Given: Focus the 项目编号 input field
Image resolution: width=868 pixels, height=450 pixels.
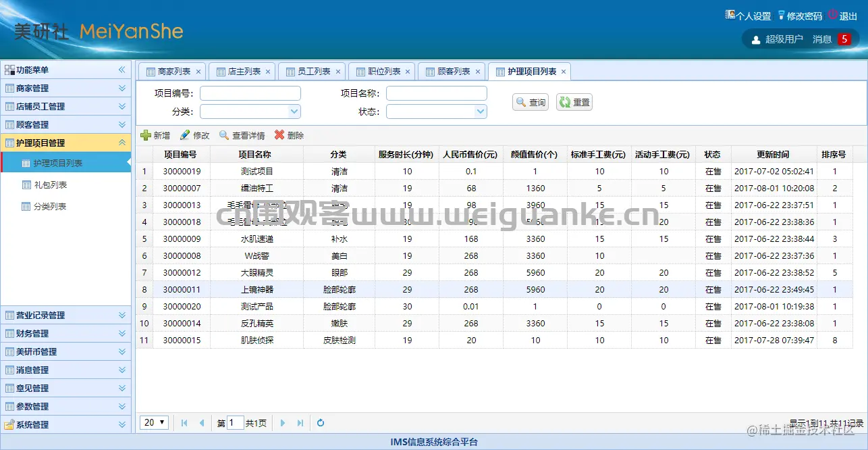Looking at the screenshot, I should (x=250, y=93).
